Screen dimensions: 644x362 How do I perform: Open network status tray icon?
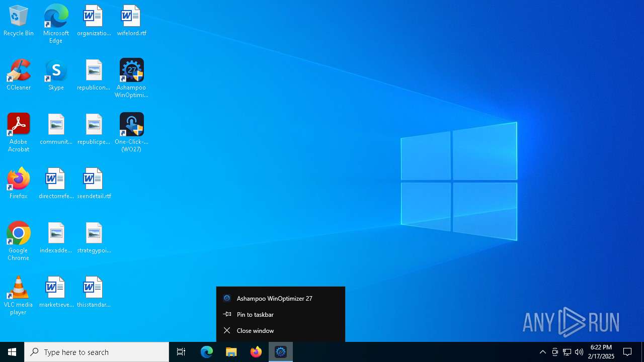point(567,352)
